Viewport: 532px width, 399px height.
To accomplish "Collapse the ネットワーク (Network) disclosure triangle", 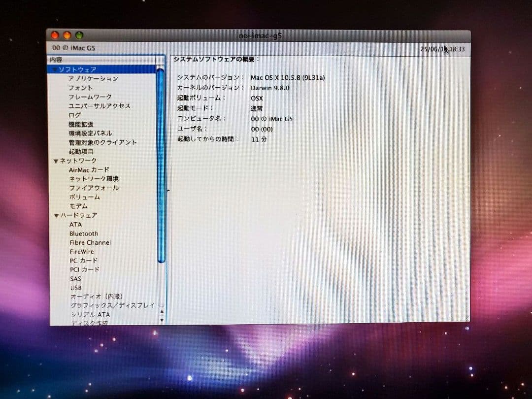I will 55,160.
